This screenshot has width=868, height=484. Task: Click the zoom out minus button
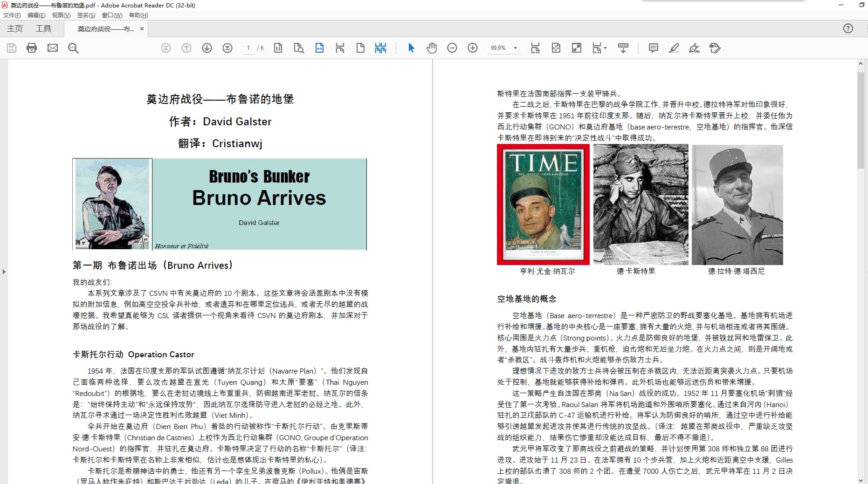click(x=452, y=48)
